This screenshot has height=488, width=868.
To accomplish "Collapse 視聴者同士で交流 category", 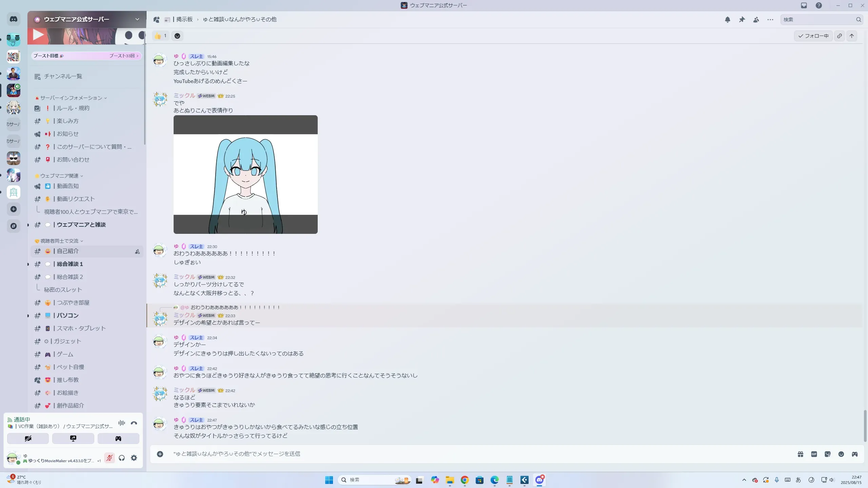I will 60,241.
